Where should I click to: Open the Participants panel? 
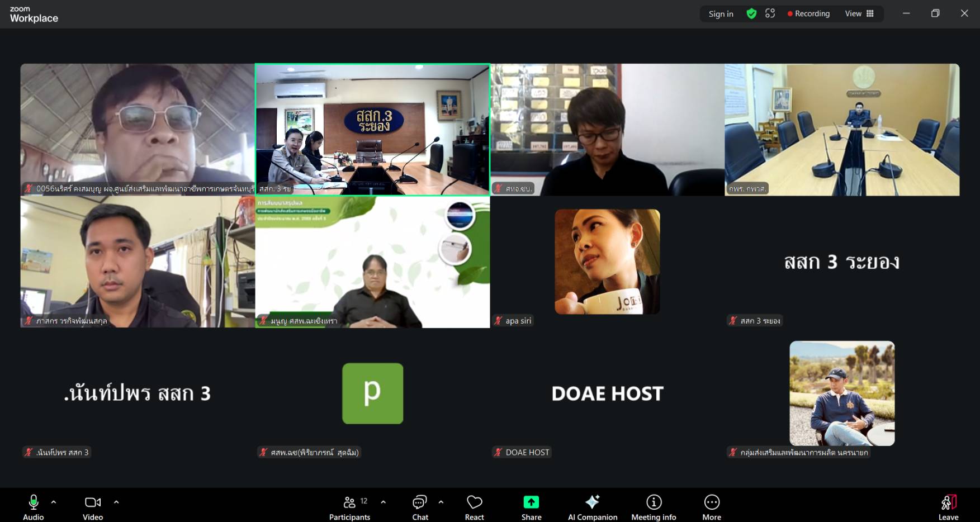point(350,507)
